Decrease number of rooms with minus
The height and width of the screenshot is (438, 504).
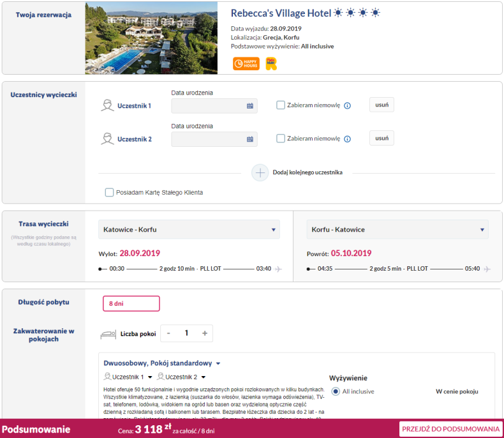coord(168,333)
